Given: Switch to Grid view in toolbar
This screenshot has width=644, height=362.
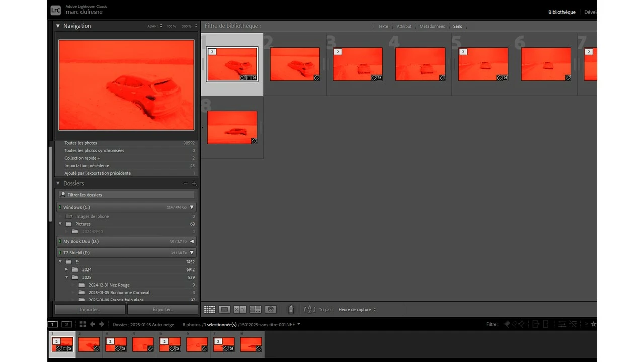Looking at the screenshot, I should pyautogui.click(x=210, y=309).
